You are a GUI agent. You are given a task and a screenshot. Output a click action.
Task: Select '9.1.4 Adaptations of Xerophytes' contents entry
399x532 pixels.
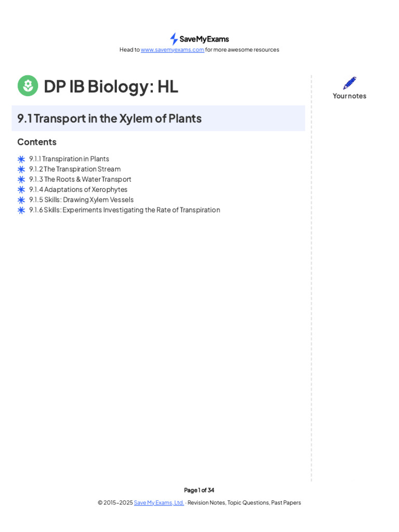[x=78, y=189]
